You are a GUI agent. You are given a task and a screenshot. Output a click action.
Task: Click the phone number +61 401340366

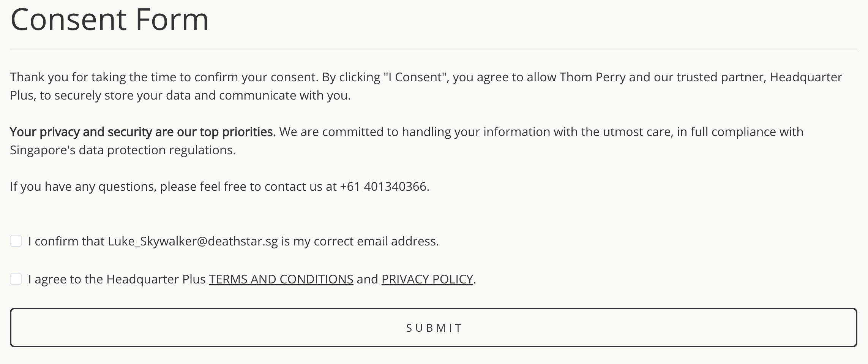pos(383,187)
